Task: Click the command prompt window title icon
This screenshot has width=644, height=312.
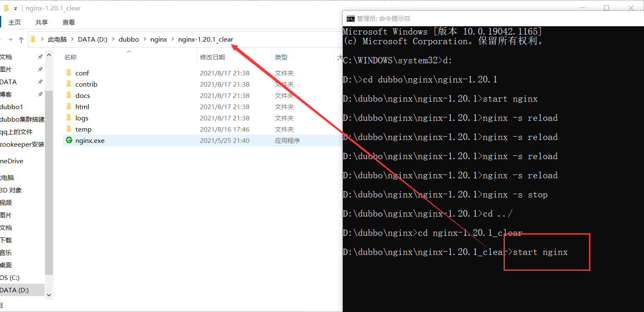Action: click(350, 18)
